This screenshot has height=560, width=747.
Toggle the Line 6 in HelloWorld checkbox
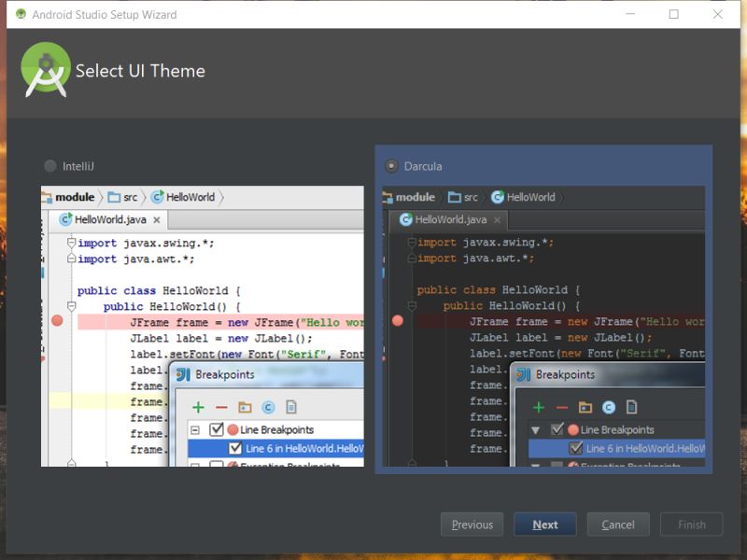click(x=234, y=448)
